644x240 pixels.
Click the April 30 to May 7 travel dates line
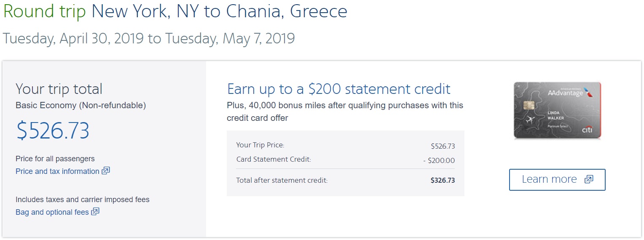point(149,38)
